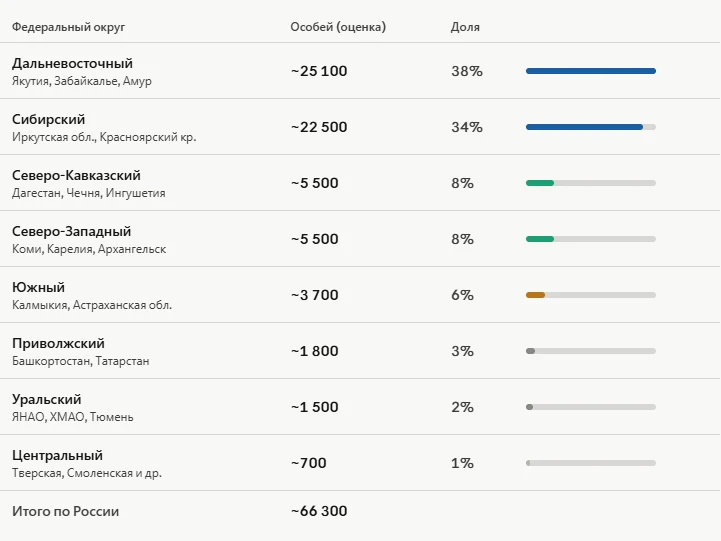Viewport: 721px width, 541px height.
Task: Click the Федеральный округ column header
Action: [69, 27]
